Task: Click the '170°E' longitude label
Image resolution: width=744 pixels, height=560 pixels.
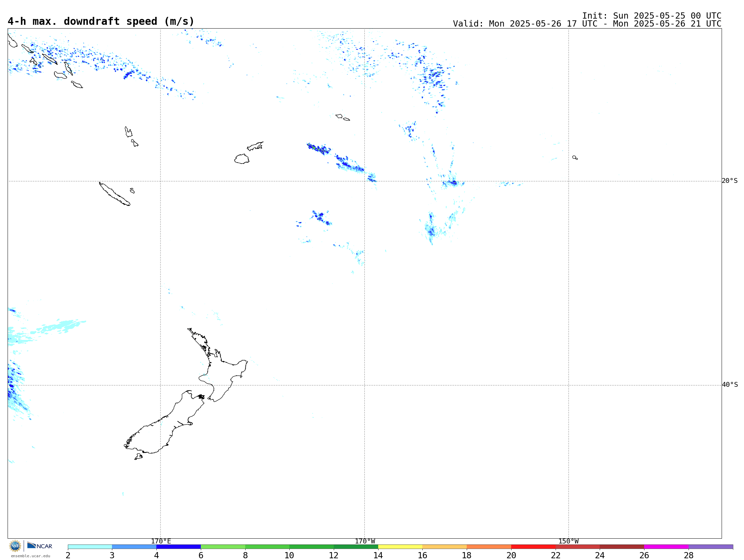Action: 161,541
